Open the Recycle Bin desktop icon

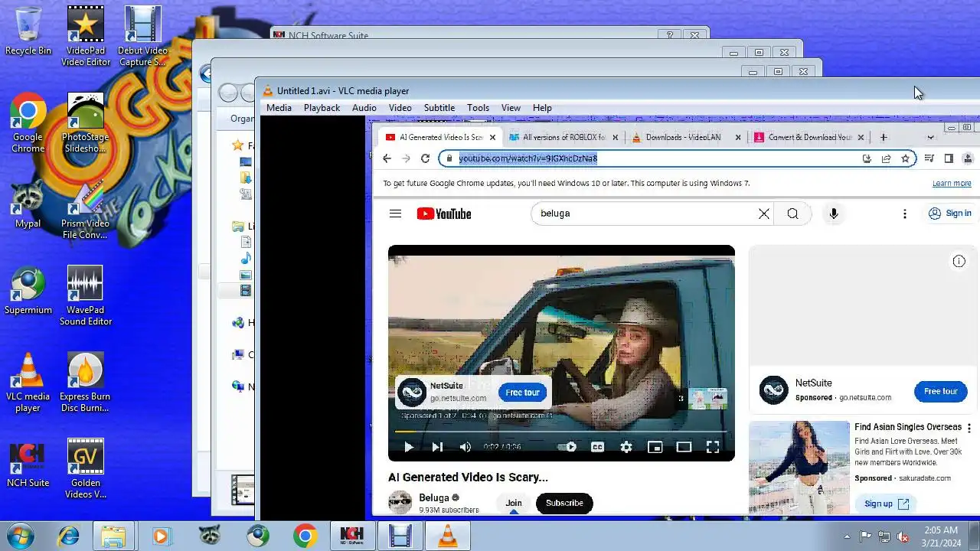pyautogui.click(x=28, y=31)
